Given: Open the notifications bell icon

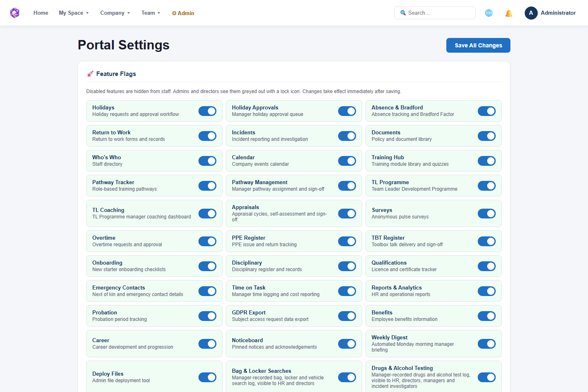Looking at the screenshot, I should click(x=509, y=13).
